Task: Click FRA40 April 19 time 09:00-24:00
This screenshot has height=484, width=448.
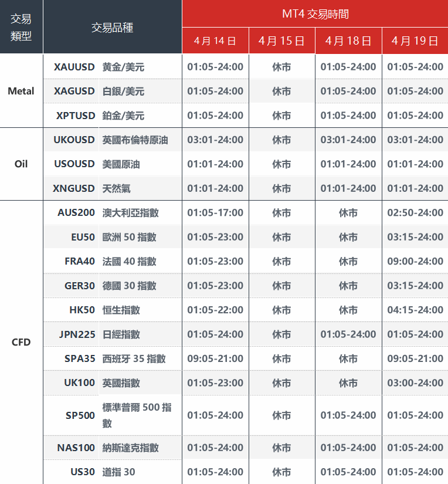Action: click(x=415, y=261)
